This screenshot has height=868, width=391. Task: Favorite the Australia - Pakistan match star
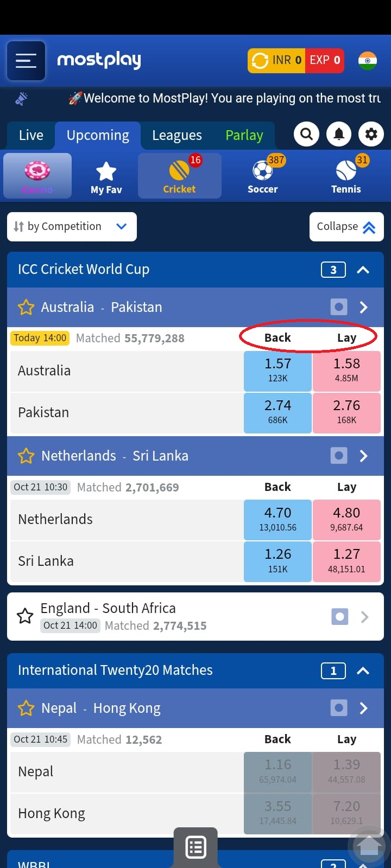pyautogui.click(x=26, y=308)
